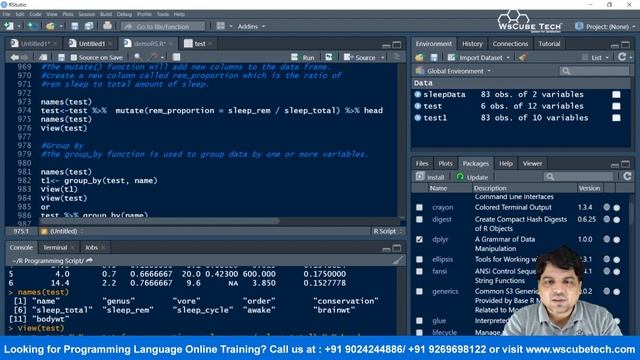This screenshot has width=640, height=360.
Task: Click the Save All documents icon
Action: [89, 26]
